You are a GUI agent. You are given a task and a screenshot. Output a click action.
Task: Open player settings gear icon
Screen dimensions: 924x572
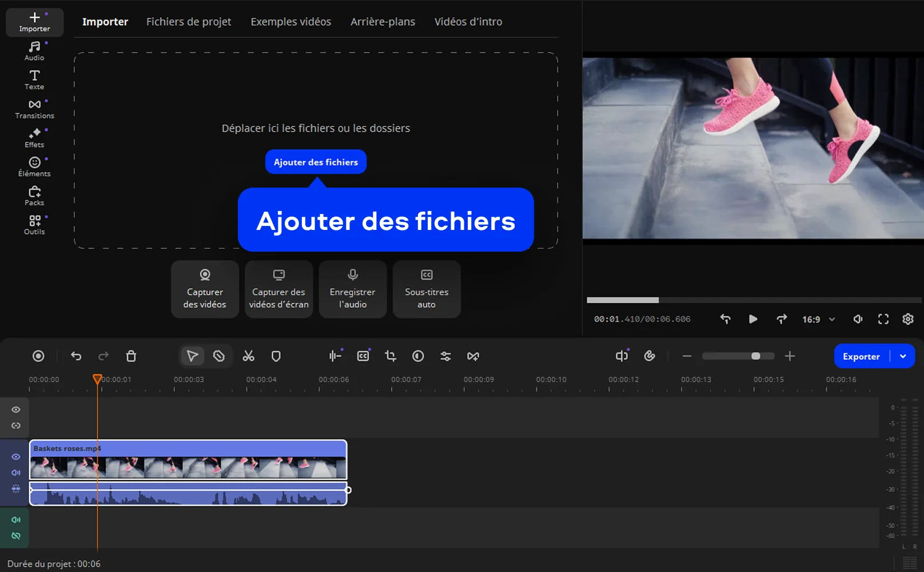907,319
